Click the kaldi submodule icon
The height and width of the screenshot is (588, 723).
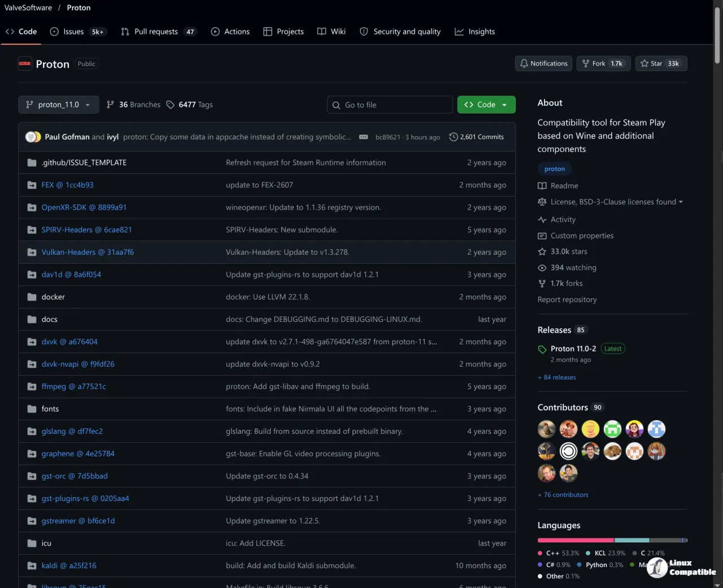pos(32,565)
